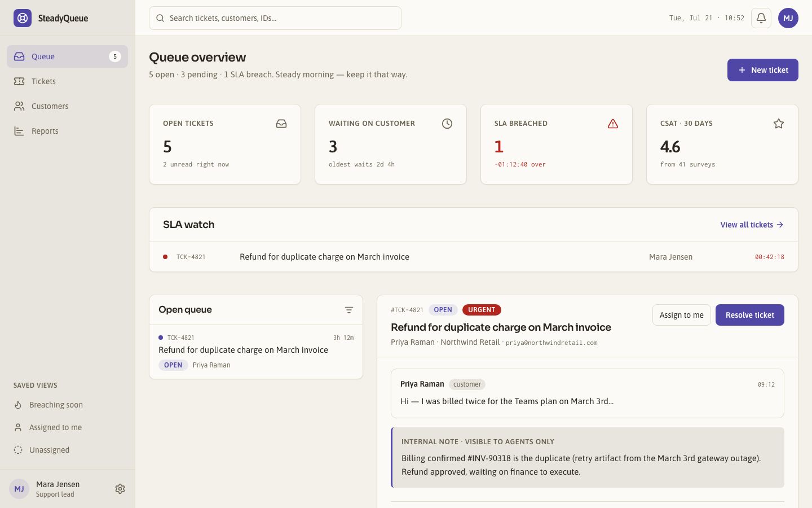Click the clock icon on Waiting on Customer

click(x=447, y=124)
